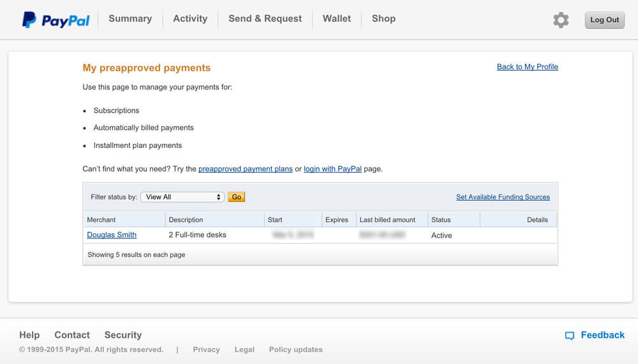The image size is (638, 364).
Task: Expand the Filter status View All dropdown
Action: point(182,197)
